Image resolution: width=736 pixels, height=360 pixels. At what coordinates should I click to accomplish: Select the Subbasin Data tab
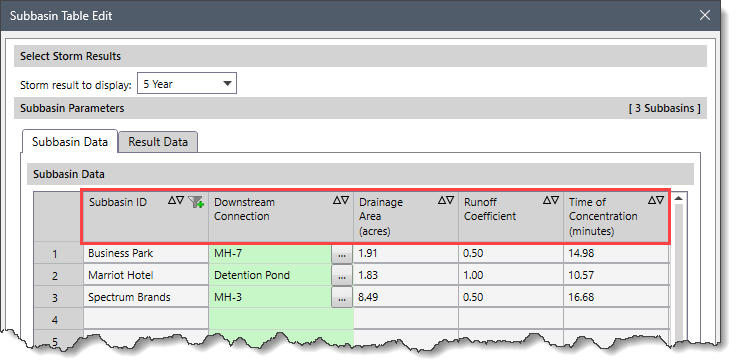[70, 142]
